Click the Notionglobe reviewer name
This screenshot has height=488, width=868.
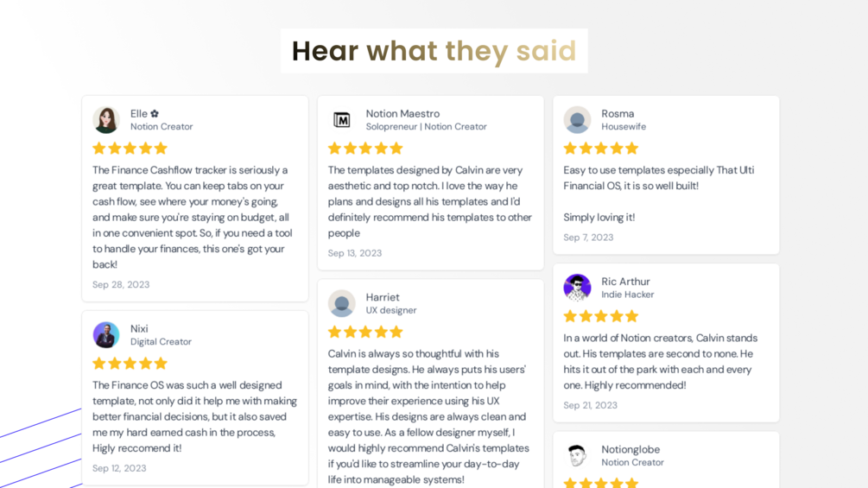[630, 449]
